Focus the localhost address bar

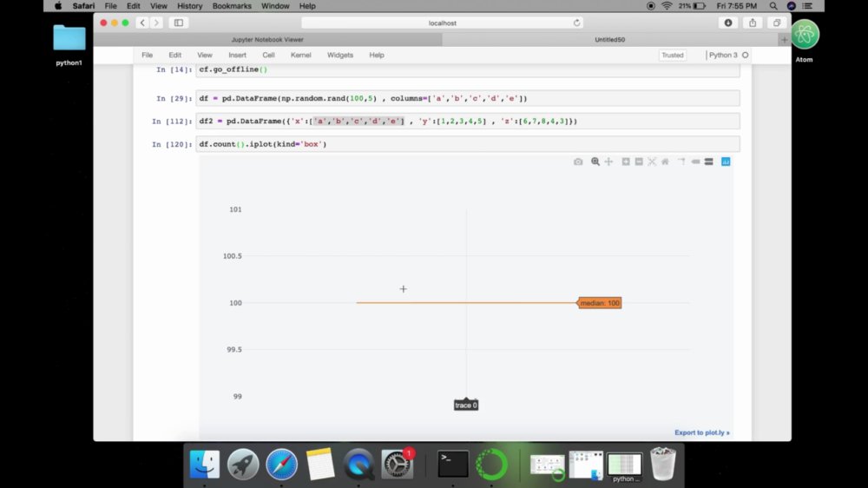[x=443, y=23]
